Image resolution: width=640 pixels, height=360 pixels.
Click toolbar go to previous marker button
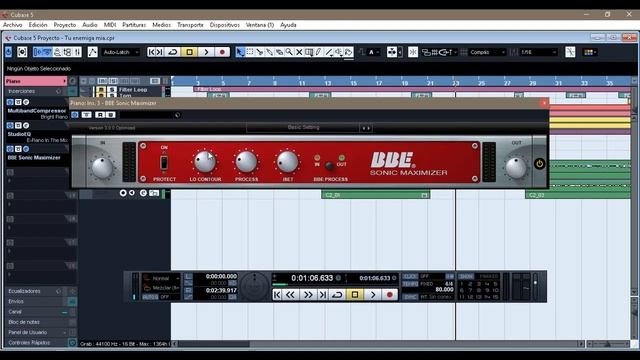151,52
